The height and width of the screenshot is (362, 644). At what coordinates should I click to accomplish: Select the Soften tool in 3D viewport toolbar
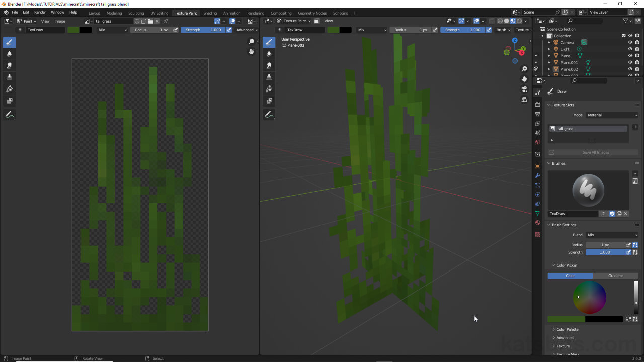[x=269, y=54]
